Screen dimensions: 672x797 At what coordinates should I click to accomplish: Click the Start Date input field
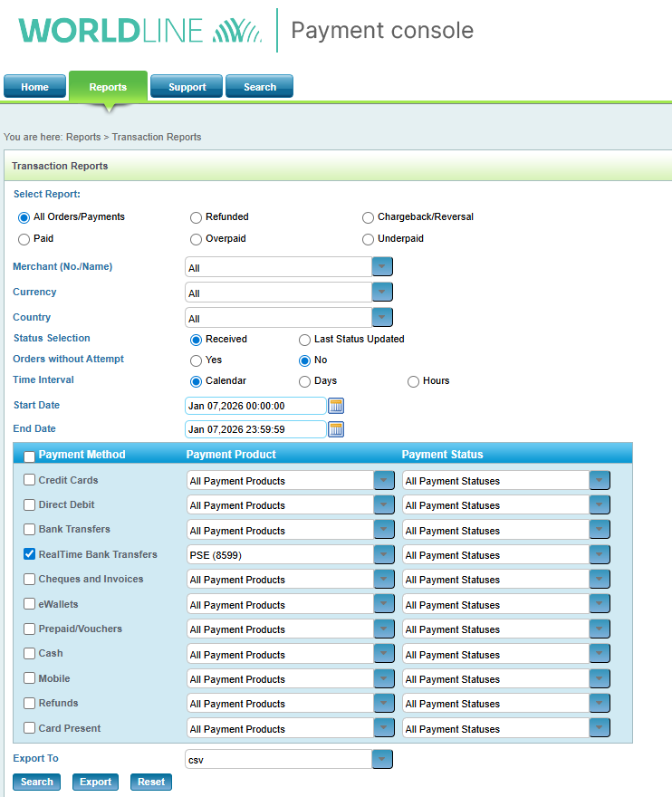254,406
